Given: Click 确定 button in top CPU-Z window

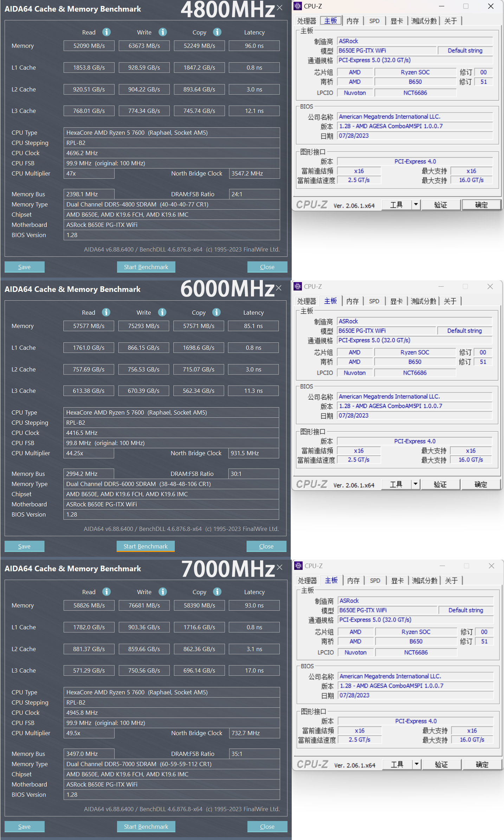Looking at the screenshot, I should click(481, 205).
